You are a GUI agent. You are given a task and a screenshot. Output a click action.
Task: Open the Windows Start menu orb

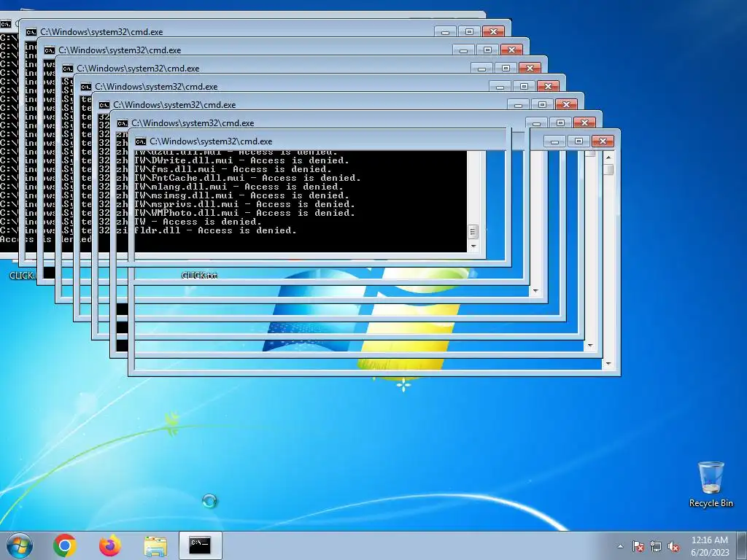tap(20, 545)
